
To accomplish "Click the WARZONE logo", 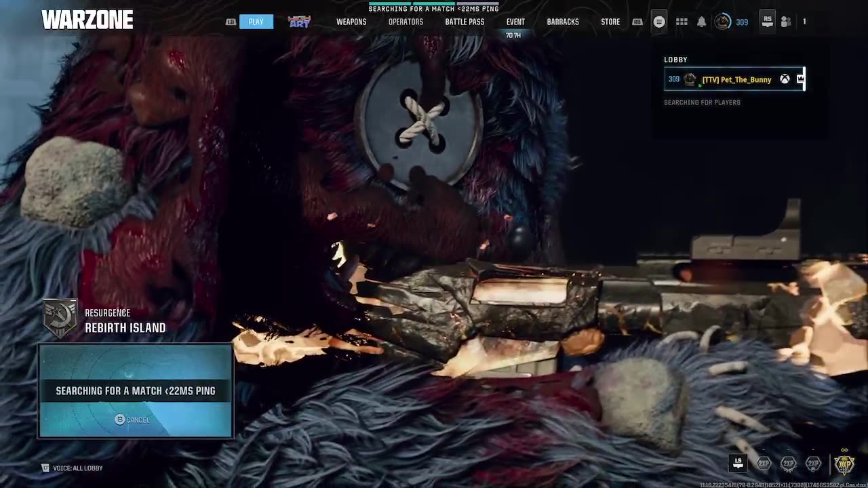I will [x=87, y=20].
